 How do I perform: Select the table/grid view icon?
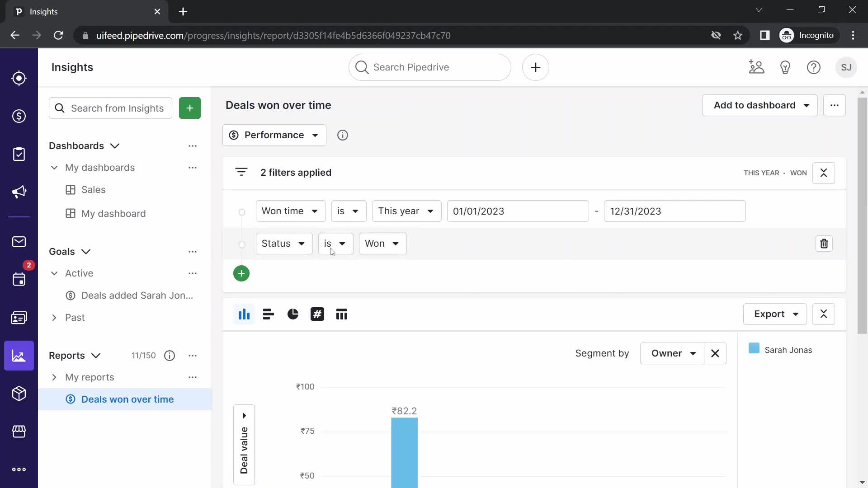tap(342, 314)
